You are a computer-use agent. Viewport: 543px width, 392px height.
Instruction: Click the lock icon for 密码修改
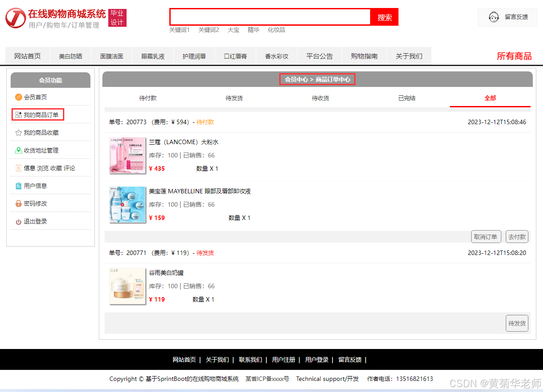tap(19, 204)
